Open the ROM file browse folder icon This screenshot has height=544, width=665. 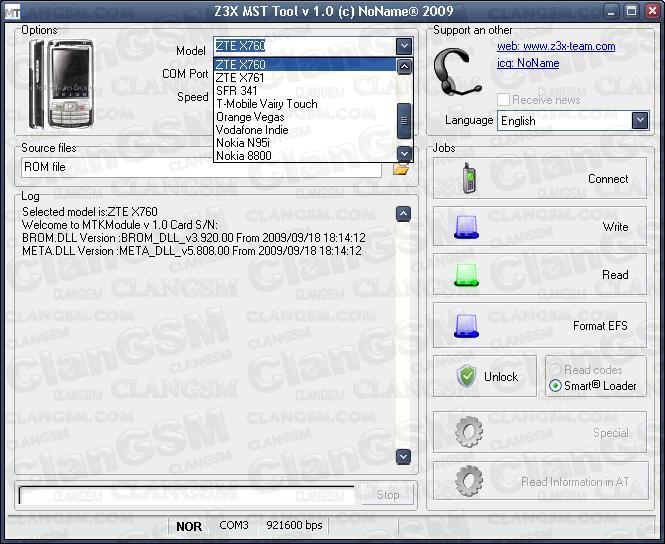(401, 169)
